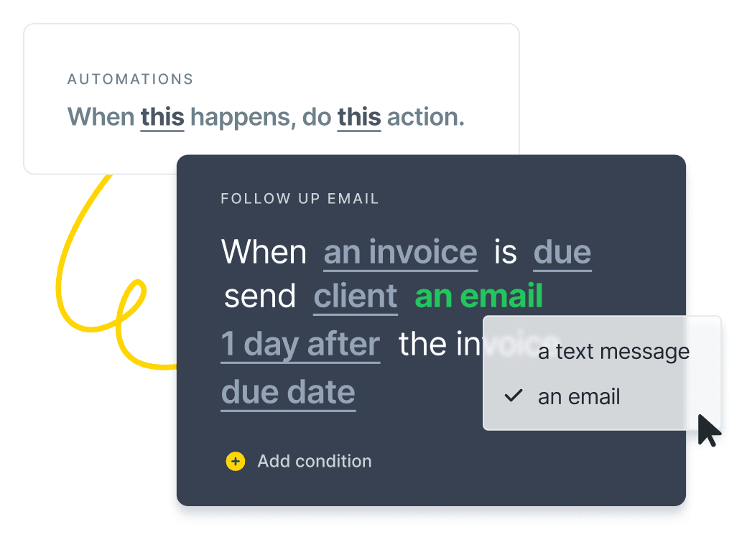This screenshot has height=560, width=747.
Task: Click the 'Add condition' label
Action: [315, 461]
